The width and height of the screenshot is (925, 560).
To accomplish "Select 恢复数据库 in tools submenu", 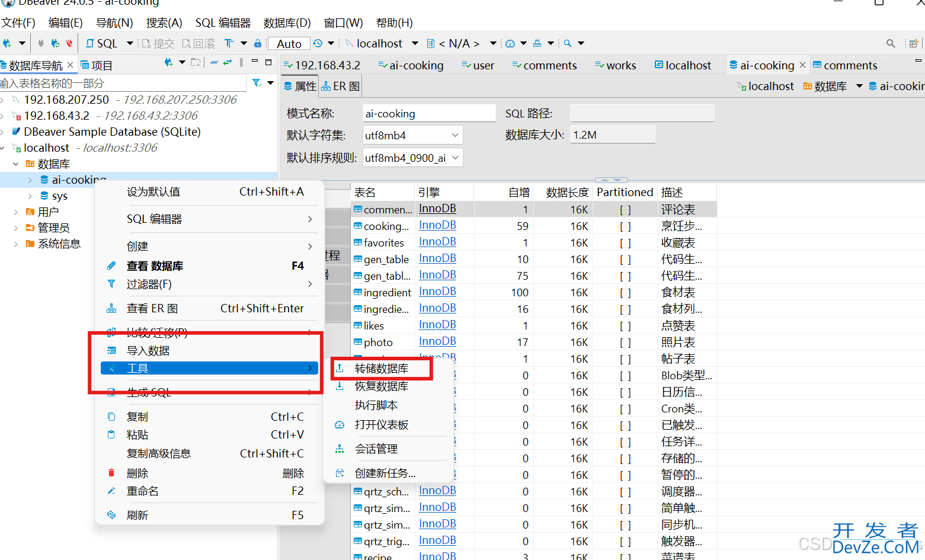I will (x=382, y=386).
